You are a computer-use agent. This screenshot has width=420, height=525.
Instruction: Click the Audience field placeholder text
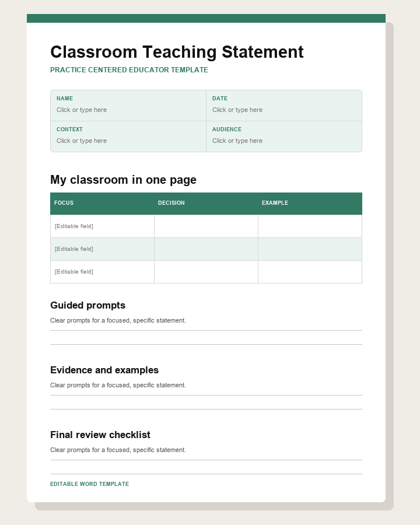237,141
